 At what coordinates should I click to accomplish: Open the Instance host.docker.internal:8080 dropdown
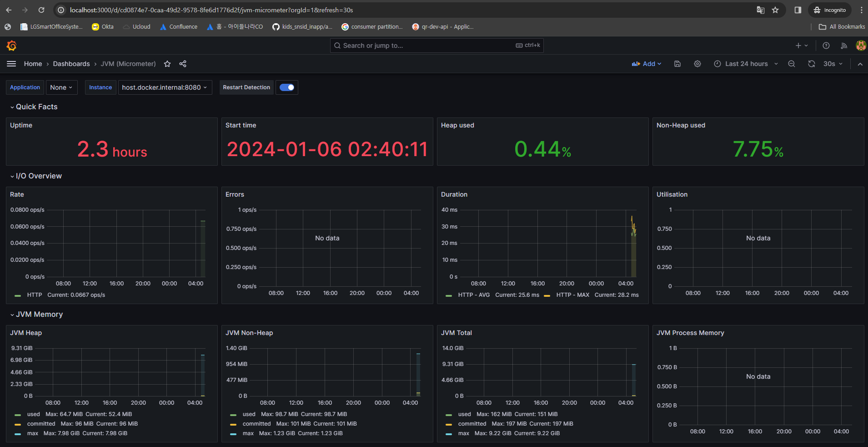[x=165, y=87]
